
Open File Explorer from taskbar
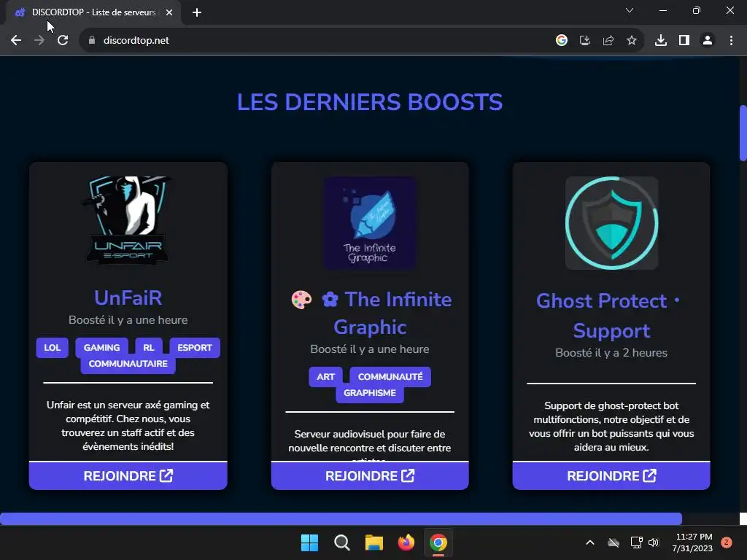coord(374,542)
